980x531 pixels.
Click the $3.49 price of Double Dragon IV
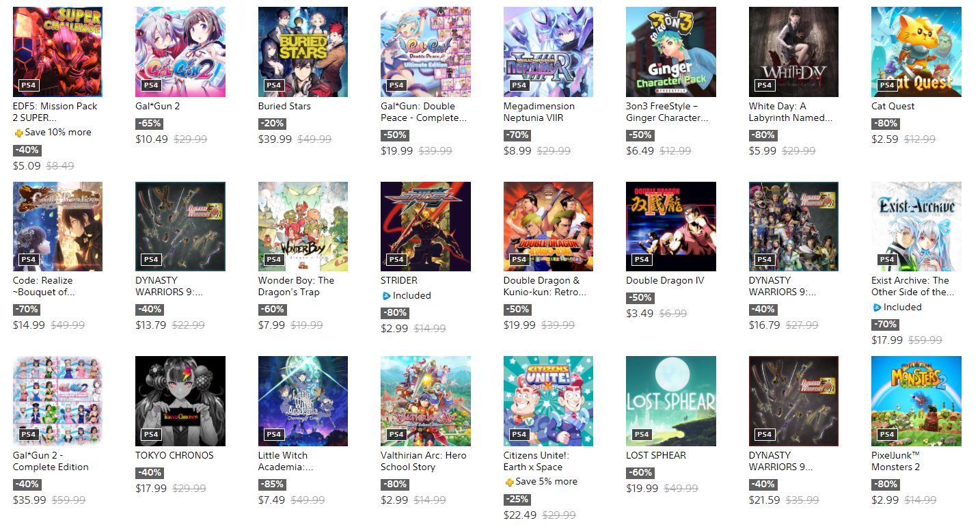point(640,314)
